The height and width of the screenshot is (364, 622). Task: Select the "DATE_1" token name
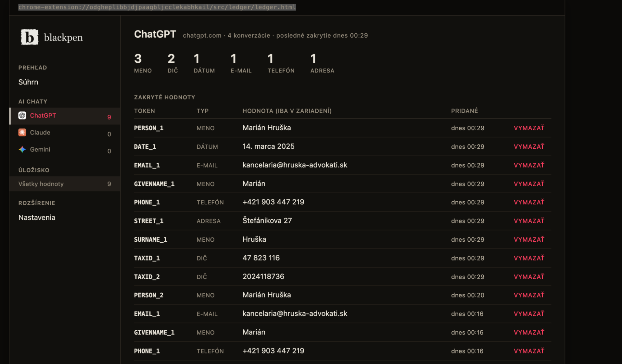pyautogui.click(x=145, y=147)
